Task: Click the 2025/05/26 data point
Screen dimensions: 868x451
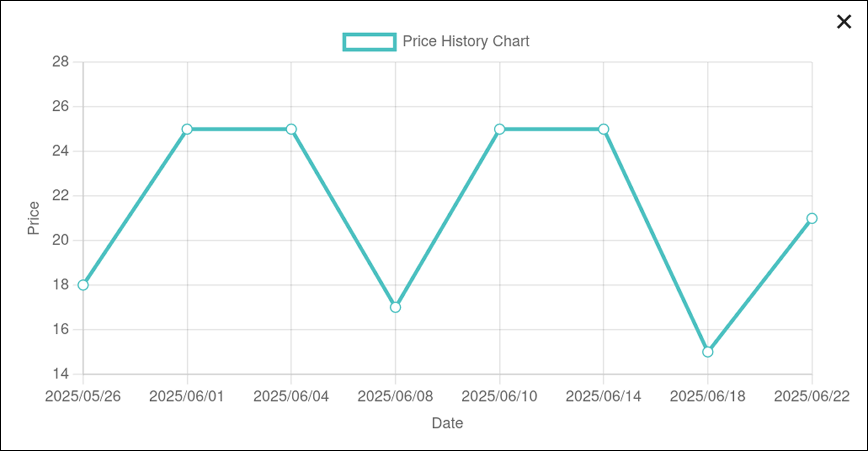Action: pos(83,285)
